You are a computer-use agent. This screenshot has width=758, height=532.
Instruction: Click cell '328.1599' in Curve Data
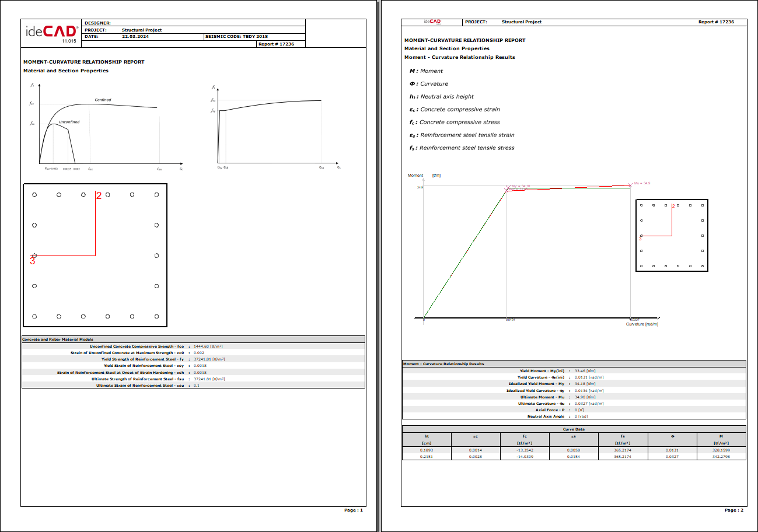pyautogui.click(x=721, y=450)
